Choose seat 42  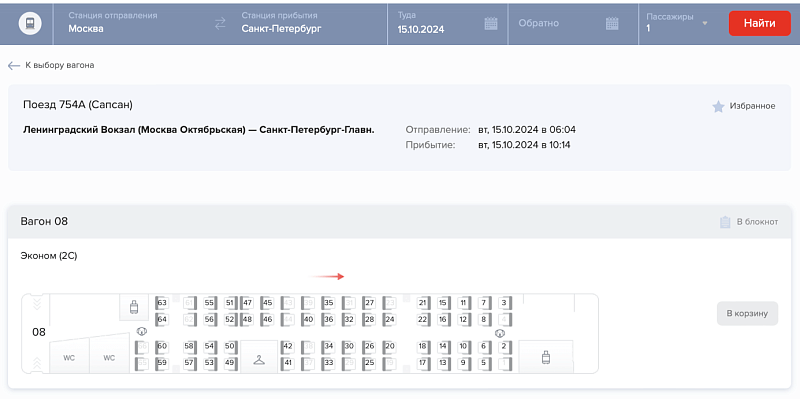(287, 346)
